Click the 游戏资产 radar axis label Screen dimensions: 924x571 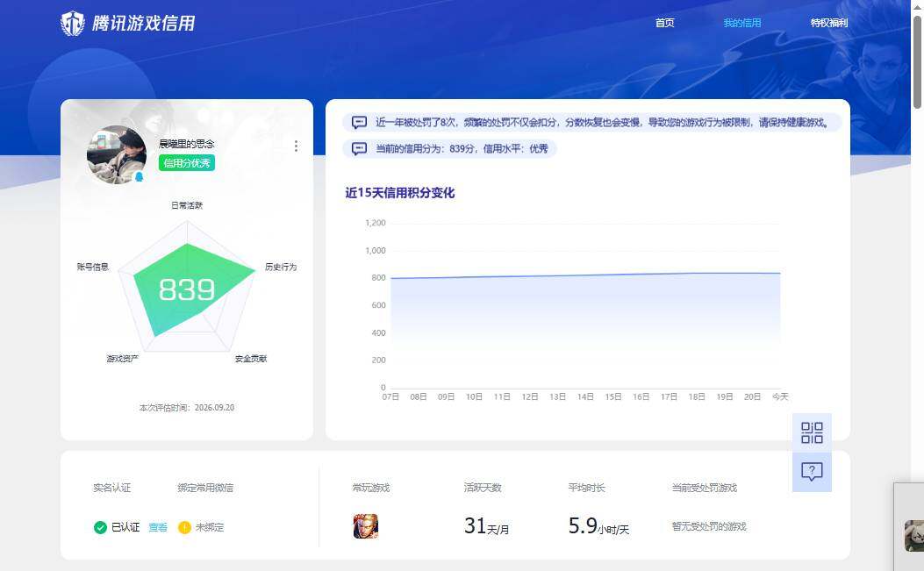click(123, 358)
